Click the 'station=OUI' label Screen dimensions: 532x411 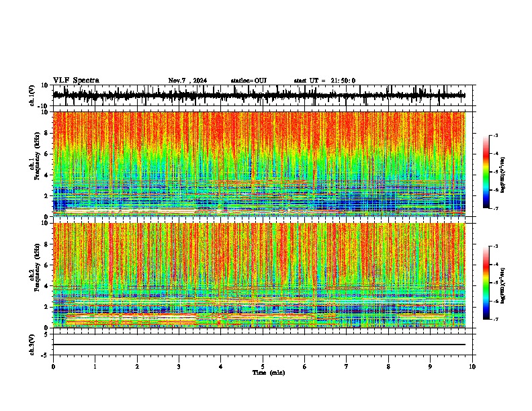249,81
